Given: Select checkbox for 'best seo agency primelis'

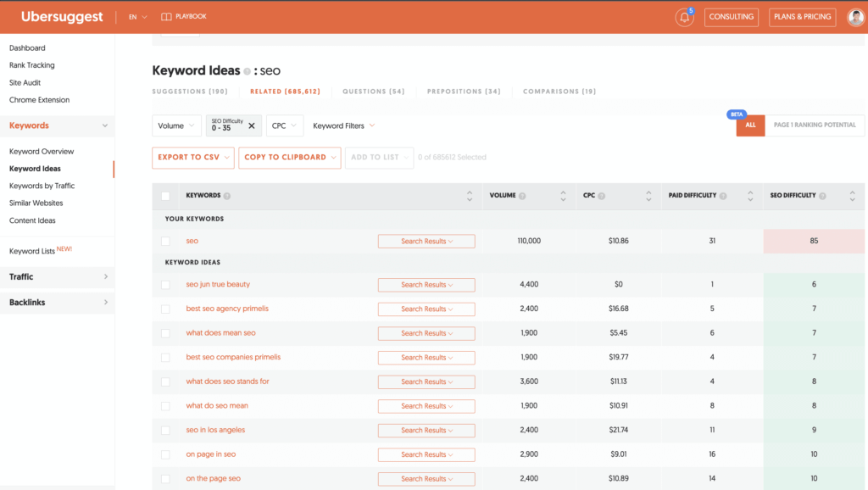Looking at the screenshot, I should tap(165, 309).
